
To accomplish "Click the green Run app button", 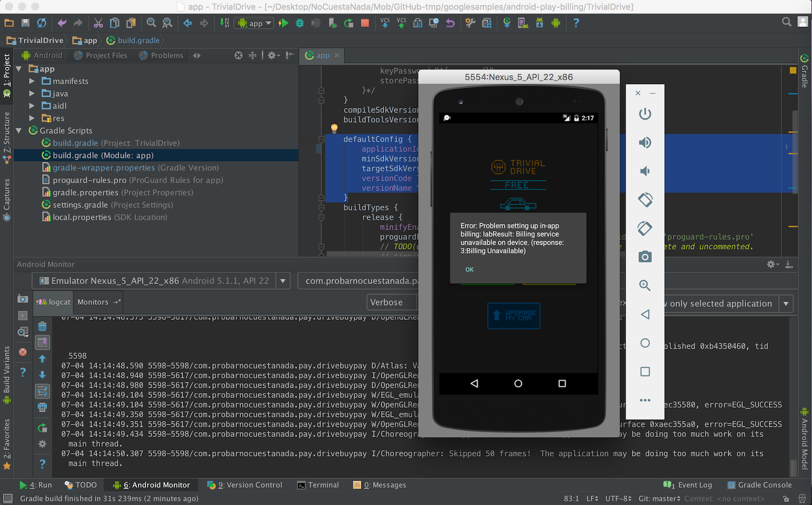I will (x=283, y=23).
